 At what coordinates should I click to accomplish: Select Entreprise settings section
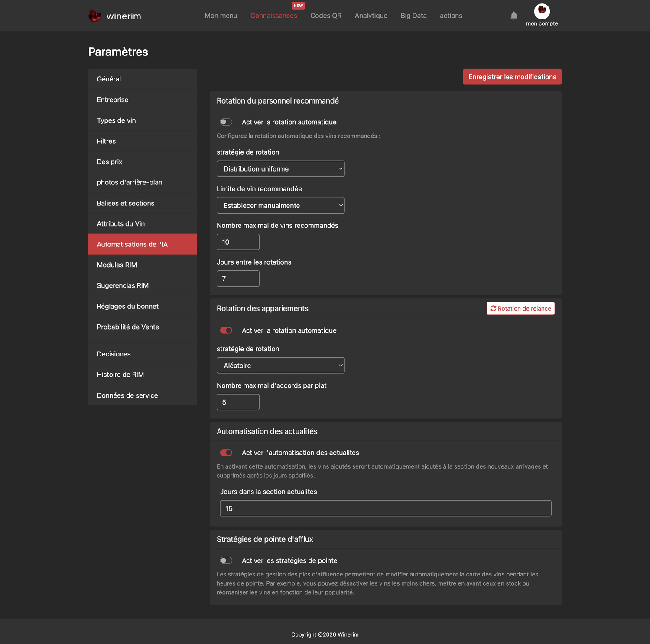tap(143, 100)
